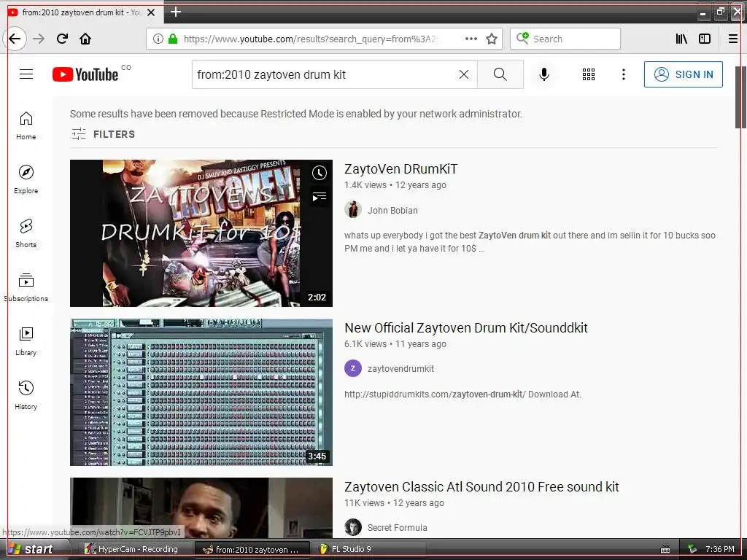Image resolution: width=747 pixels, height=560 pixels.
Task: Select the 'from:2010 zaytoven' Firefox taskbar button
Action: (252, 549)
